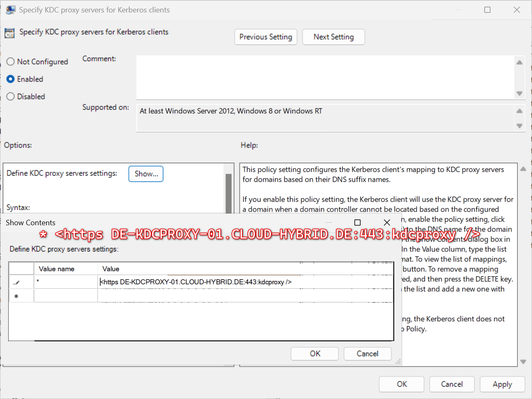Click the title bar application icon
This screenshot has width=532, height=399.
tap(10, 10)
